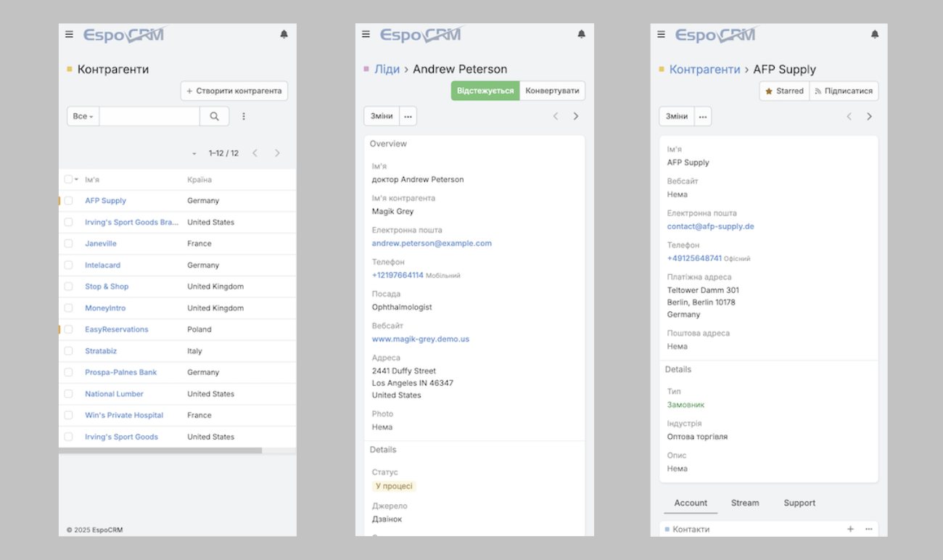Call phone number +12197664114

[x=398, y=276]
